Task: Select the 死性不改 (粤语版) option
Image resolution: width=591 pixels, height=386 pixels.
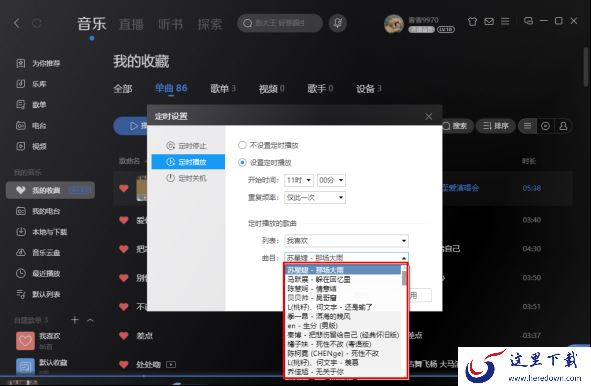Action: coord(343,344)
